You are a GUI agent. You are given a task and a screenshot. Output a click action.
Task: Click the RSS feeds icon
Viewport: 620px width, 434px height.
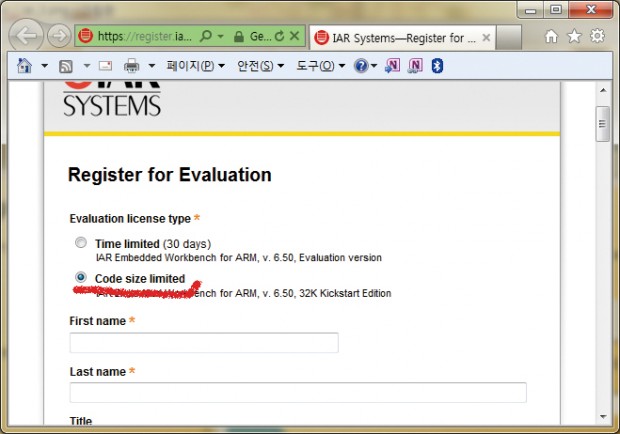(66, 66)
